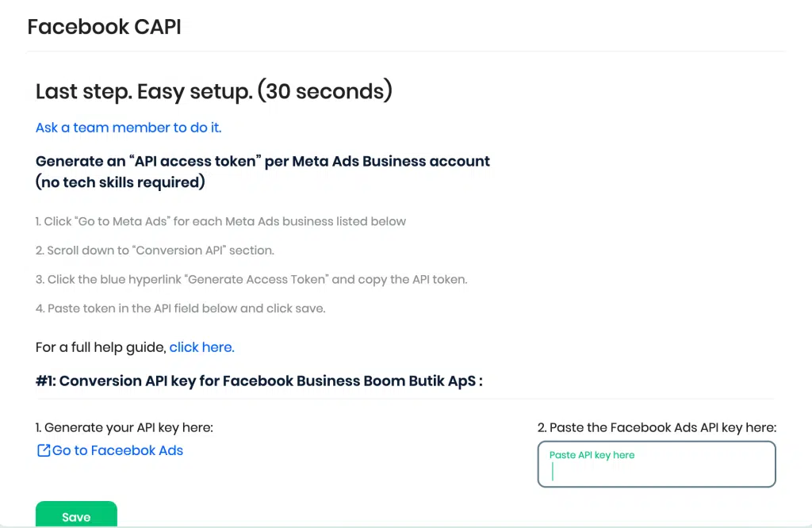Focus the Paste API key here field
The height and width of the screenshot is (528, 812).
click(x=657, y=464)
